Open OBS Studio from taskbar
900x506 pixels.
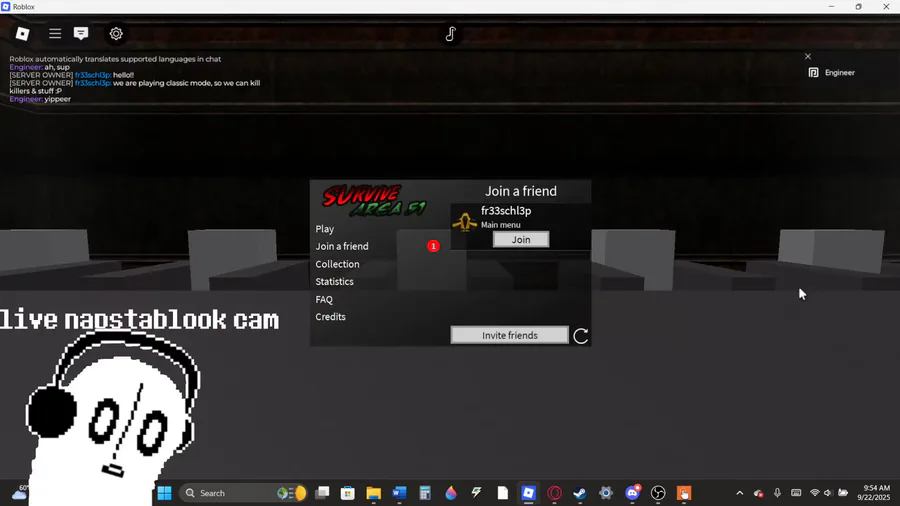click(658, 493)
